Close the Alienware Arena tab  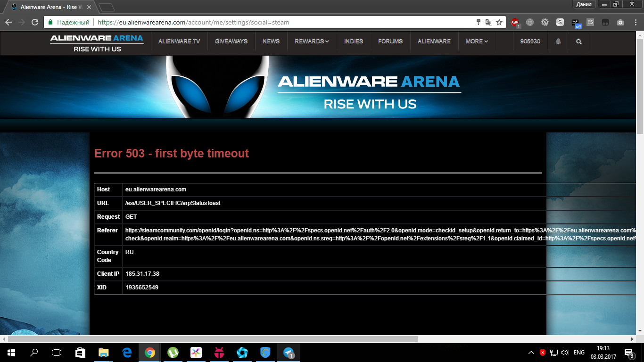click(89, 7)
